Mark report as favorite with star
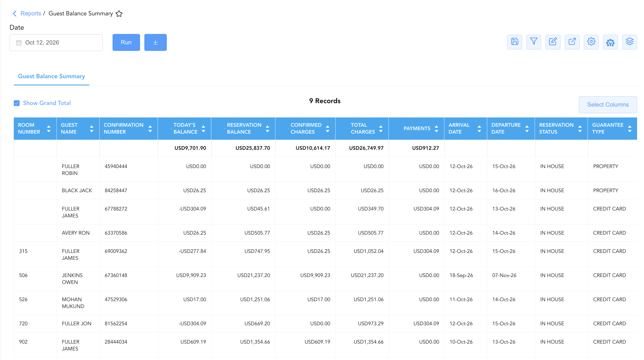 tap(119, 14)
